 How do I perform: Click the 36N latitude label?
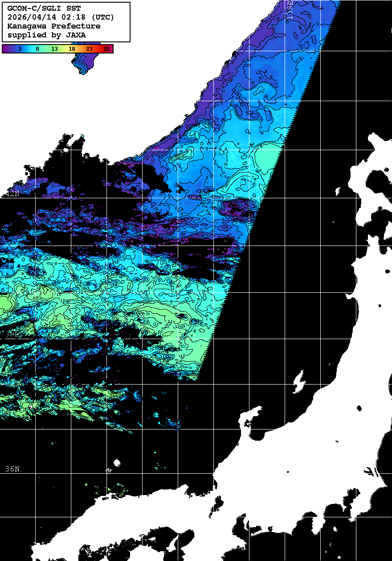12,469
